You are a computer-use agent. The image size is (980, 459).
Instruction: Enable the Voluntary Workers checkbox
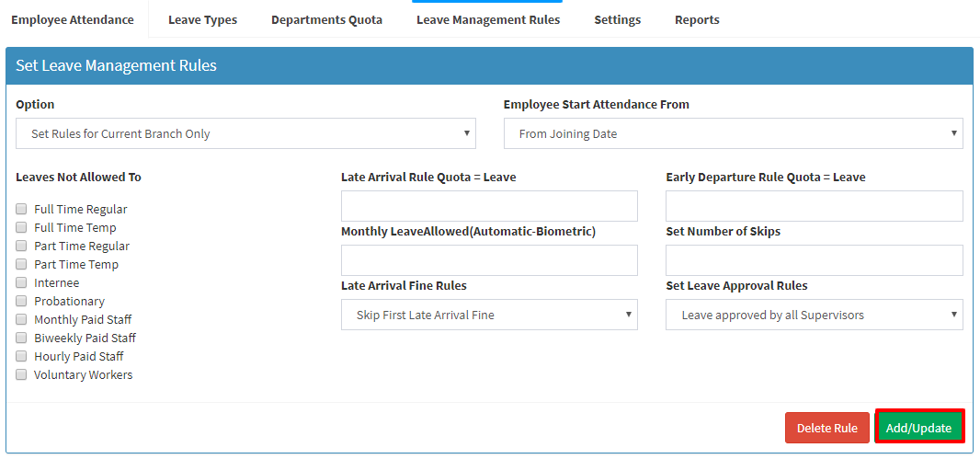21,374
